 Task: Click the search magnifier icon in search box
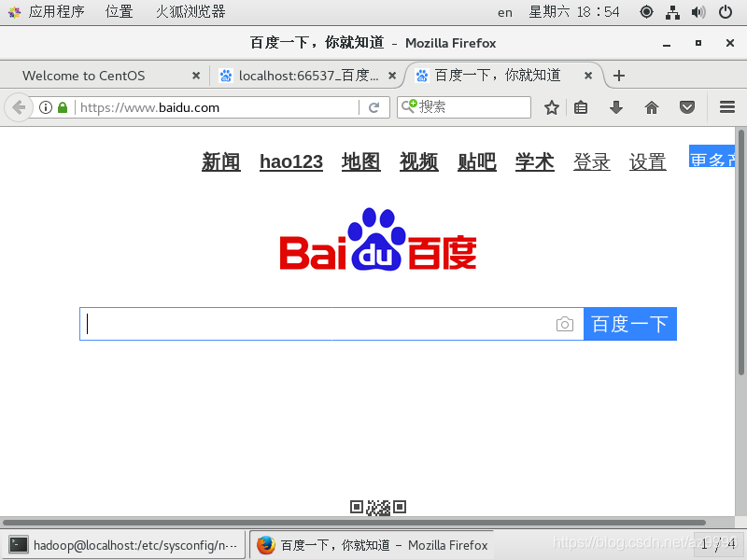click(x=408, y=106)
